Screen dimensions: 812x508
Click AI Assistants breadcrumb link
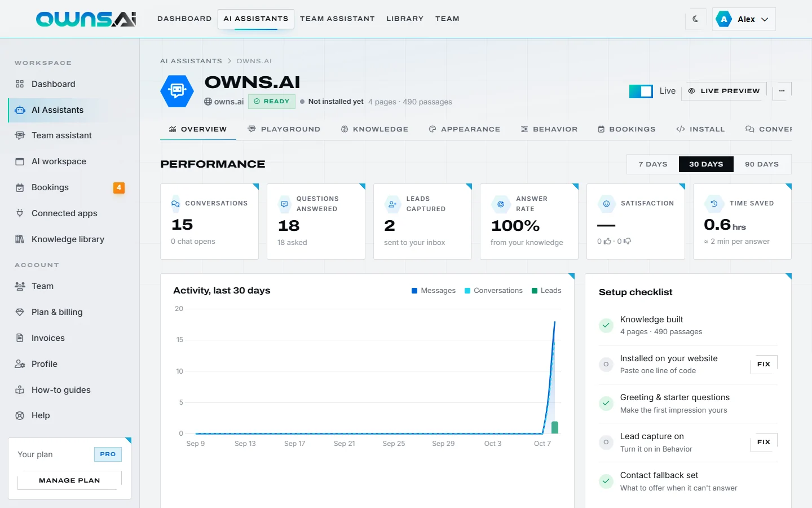click(x=191, y=61)
